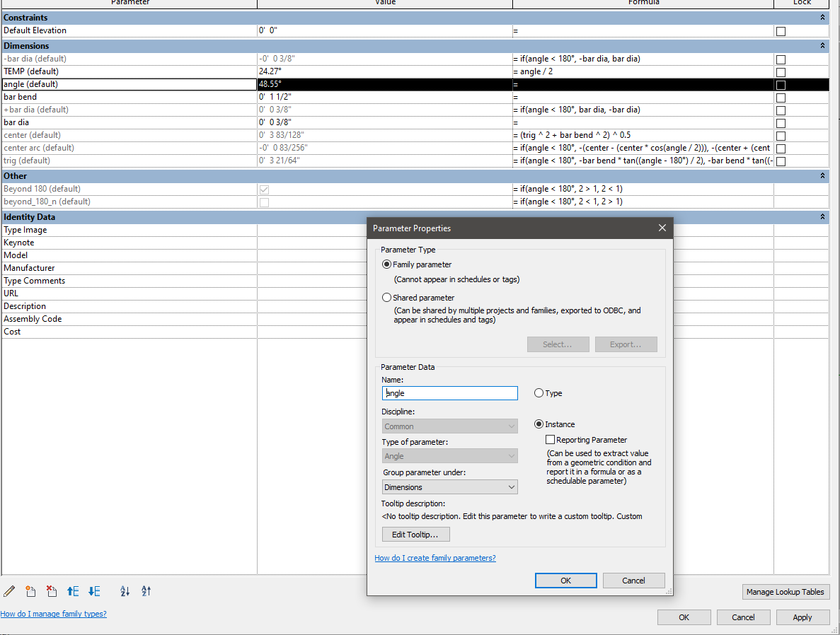840x635 pixels.
Task: Select the Family parameter radio button
Action: pos(386,264)
